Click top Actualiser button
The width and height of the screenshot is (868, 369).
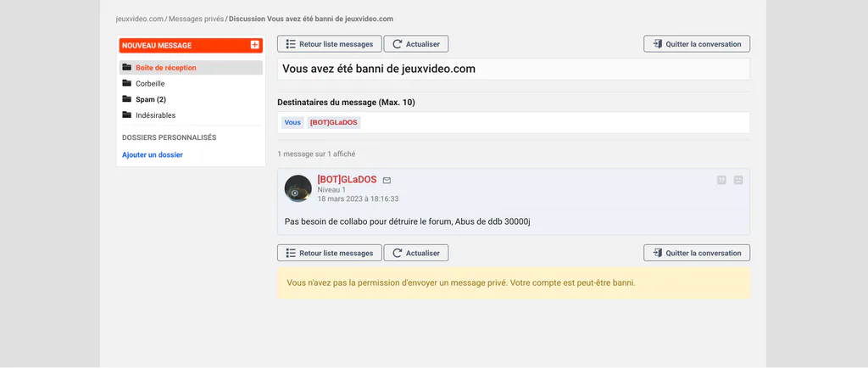[x=416, y=44]
